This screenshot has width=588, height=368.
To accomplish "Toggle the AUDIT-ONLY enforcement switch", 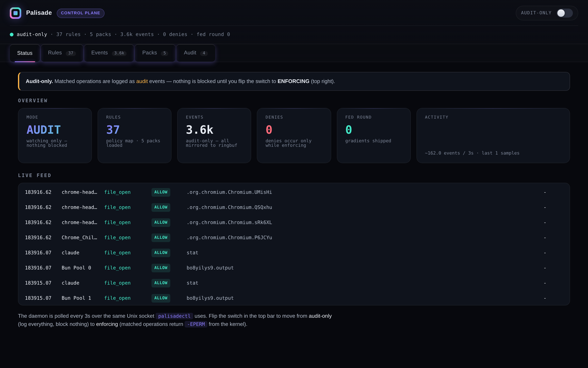I will pos(565,13).
